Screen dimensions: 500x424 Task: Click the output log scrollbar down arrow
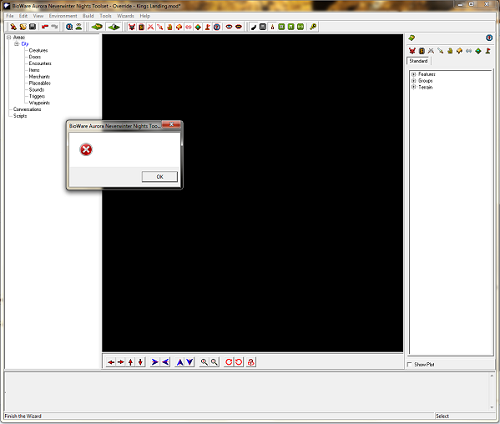point(491,407)
